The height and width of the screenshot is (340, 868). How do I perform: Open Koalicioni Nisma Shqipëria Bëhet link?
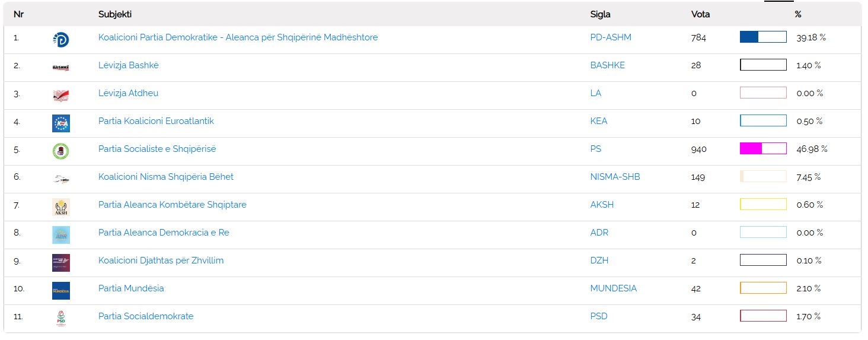(166, 177)
